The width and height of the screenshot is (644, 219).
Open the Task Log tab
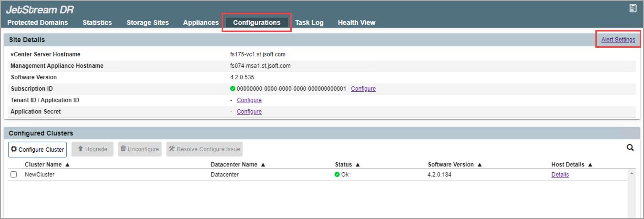pos(309,22)
